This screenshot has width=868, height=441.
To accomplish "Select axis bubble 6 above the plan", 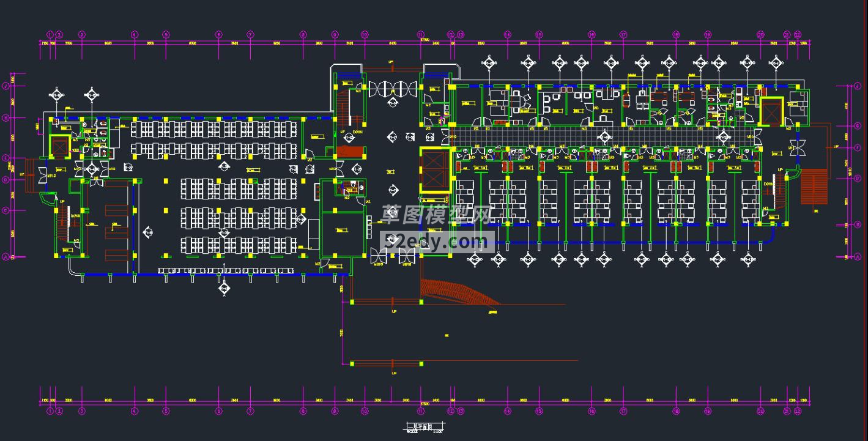I will click(x=218, y=35).
